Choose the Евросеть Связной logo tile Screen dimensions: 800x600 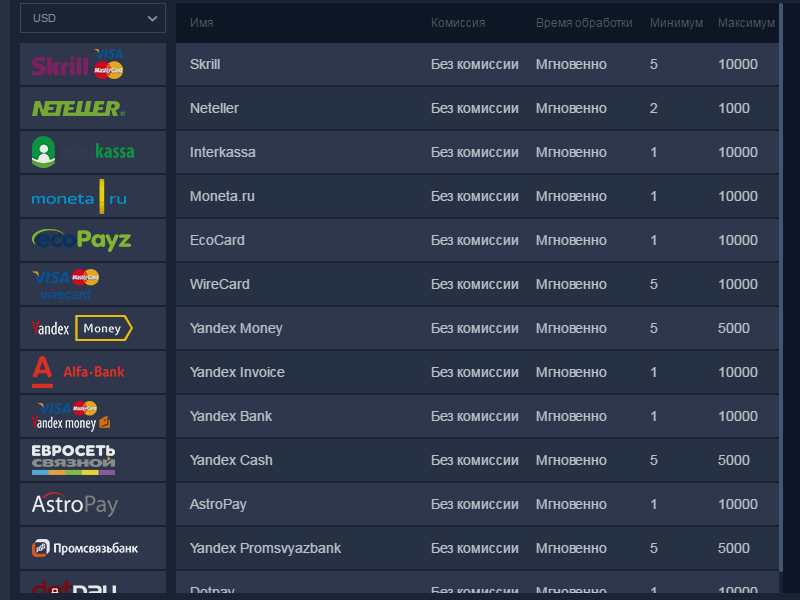coord(93,460)
